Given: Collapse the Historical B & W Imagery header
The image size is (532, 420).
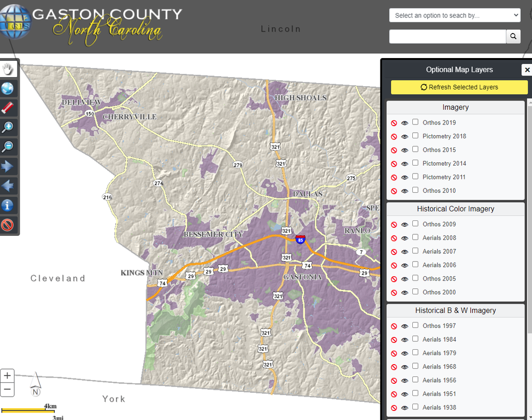Looking at the screenshot, I should (x=455, y=311).
